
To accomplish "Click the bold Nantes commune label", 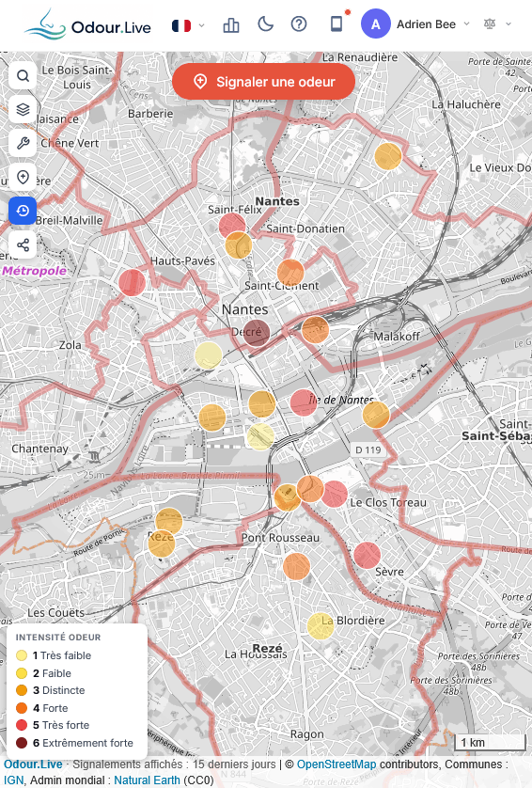I will point(277,201).
